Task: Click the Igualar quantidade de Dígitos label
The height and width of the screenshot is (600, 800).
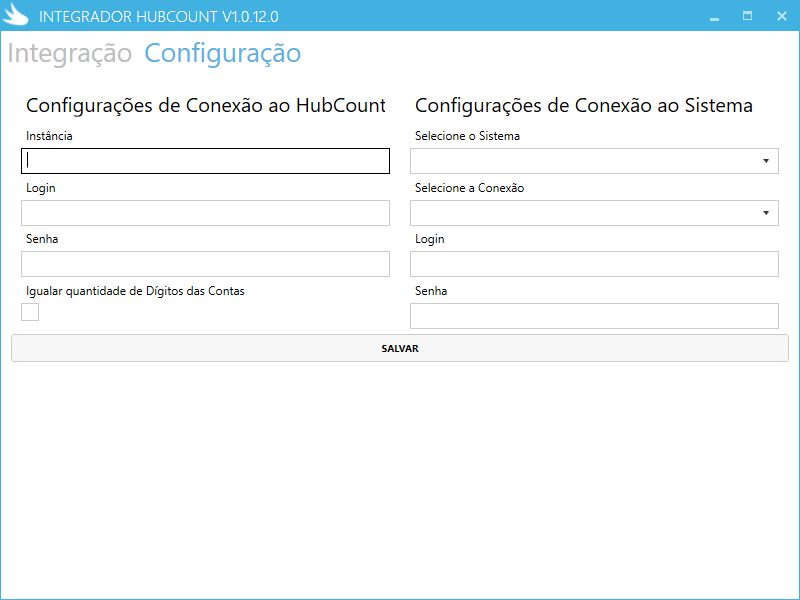Action: tap(135, 291)
